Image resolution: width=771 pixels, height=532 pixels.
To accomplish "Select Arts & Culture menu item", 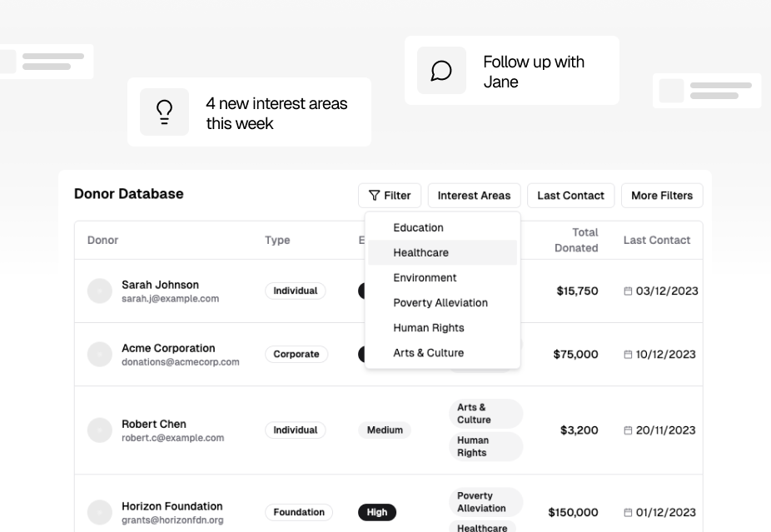I will coord(443,353).
